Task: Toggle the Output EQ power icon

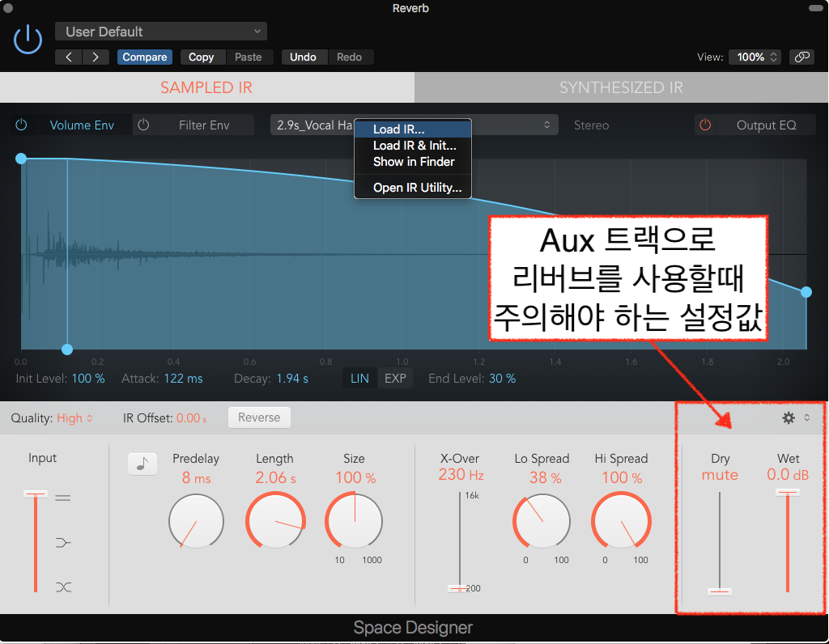Action: pos(705,125)
